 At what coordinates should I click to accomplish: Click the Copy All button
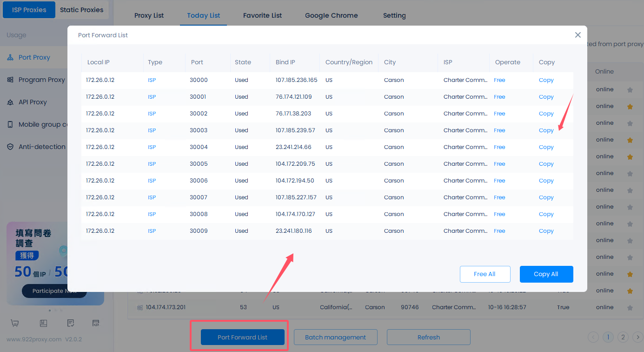[546, 274]
